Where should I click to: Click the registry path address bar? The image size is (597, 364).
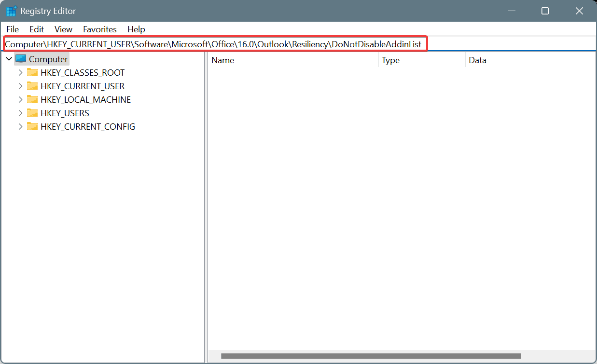click(x=299, y=44)
